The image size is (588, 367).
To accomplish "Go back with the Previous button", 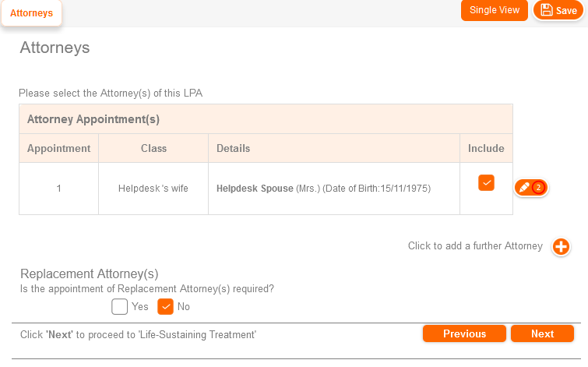I will [x=464, y=333].
